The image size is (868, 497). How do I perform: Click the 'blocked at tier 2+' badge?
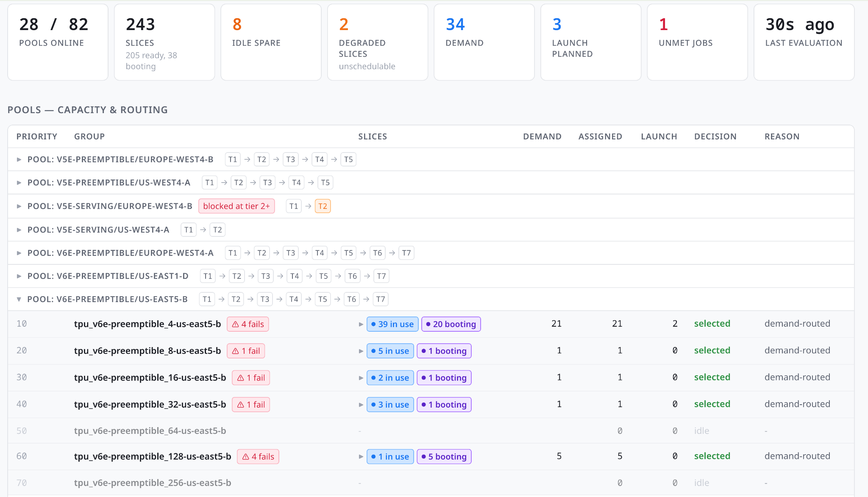point(236,206)
